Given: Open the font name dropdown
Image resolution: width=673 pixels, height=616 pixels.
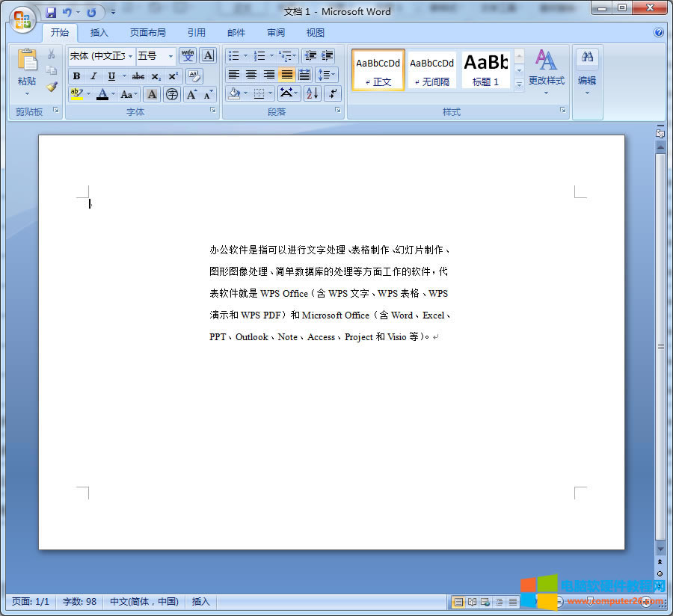Looking at the screenshot, I should (x=129, y=55).
